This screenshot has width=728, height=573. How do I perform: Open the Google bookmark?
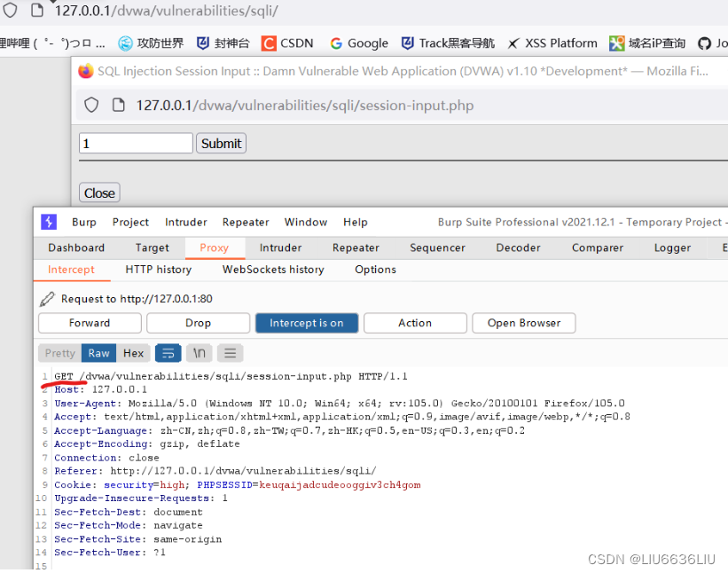click(x=358, y=43)
